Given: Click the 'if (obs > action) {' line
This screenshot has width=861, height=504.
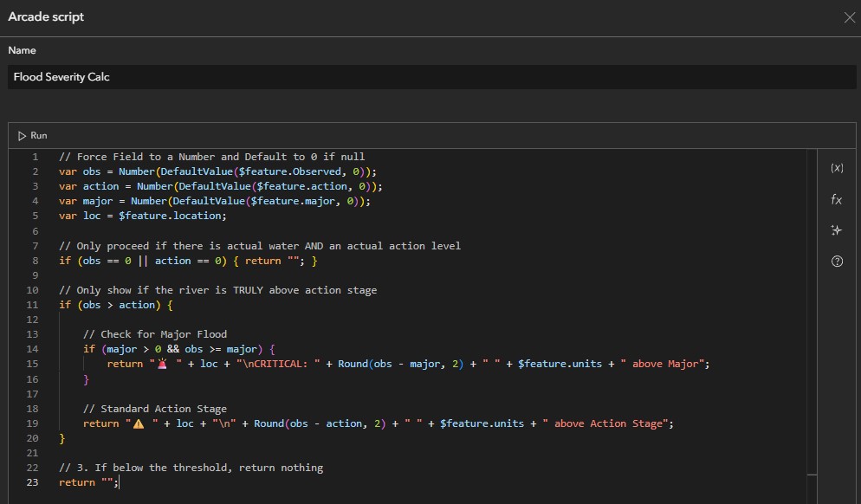Looking at the screenshot, I should point(116,305).
